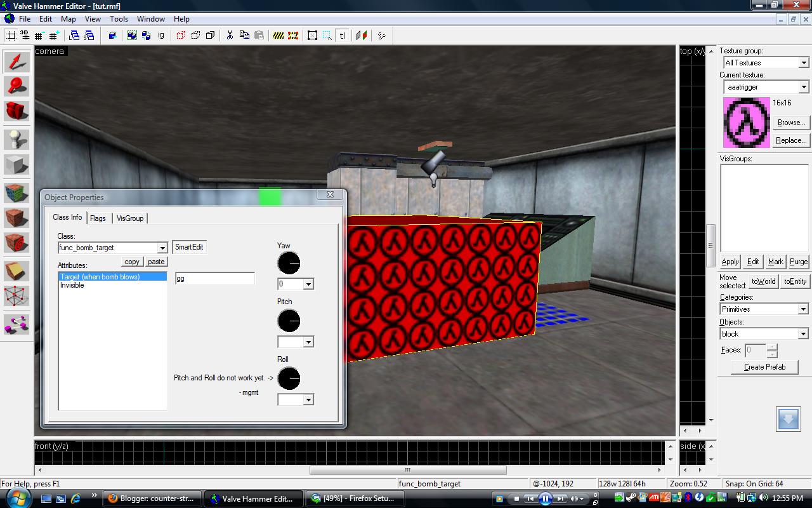Toggle the 3D grid icon
Viewport: 812px width, 508px height.
point(25,36)
